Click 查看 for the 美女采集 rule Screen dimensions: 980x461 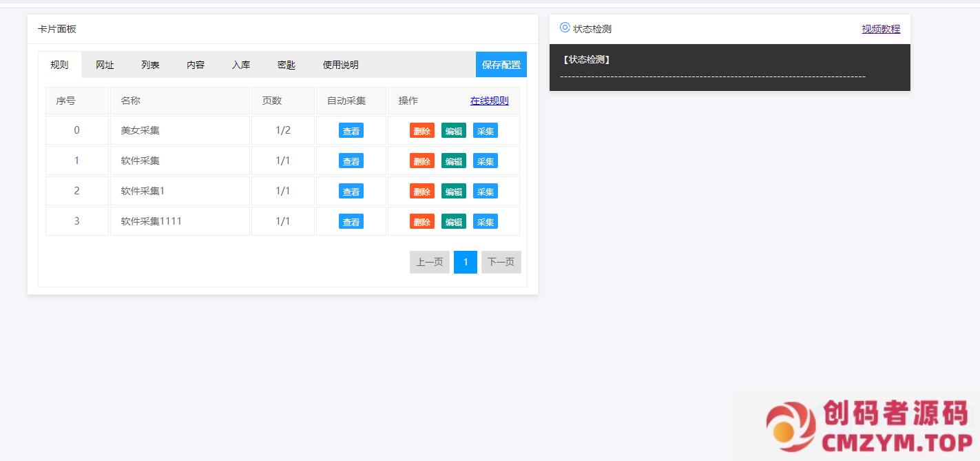[351, 131]
